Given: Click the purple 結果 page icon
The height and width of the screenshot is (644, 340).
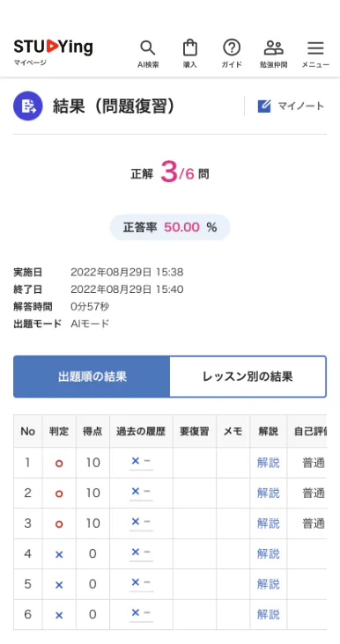Looking at the screenshot, I should pos(28,106).
